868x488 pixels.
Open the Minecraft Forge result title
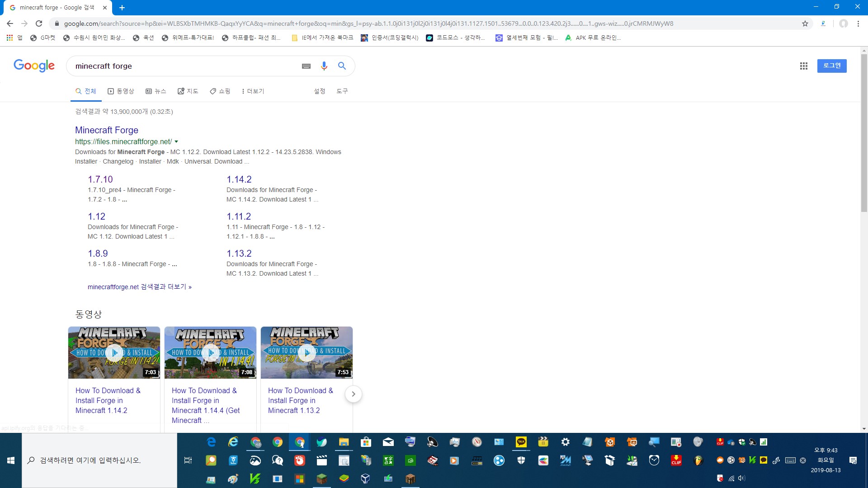click(x=107, y=130)
